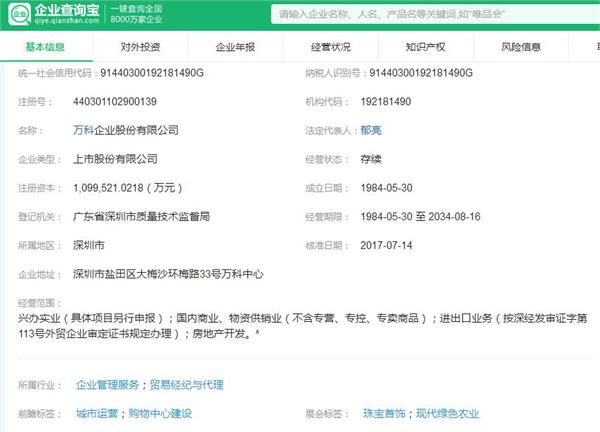Open the 珠宝首饰 exhibition tag
600x432 pixels.
click(384, 414)
